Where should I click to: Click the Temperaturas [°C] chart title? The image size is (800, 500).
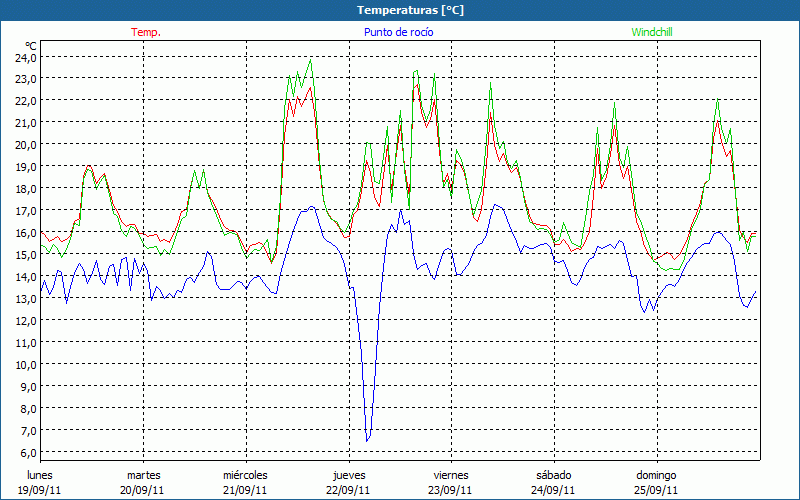coord(411,9)
